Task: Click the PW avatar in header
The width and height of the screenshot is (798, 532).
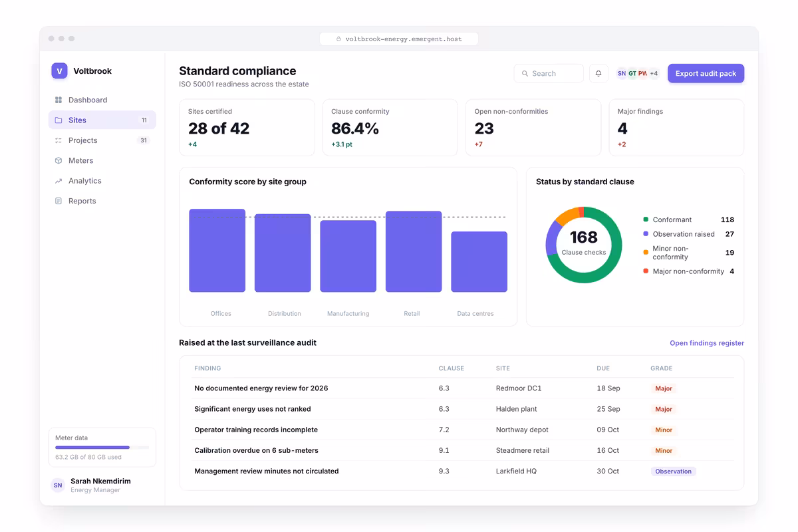Action: click(642, 74)
